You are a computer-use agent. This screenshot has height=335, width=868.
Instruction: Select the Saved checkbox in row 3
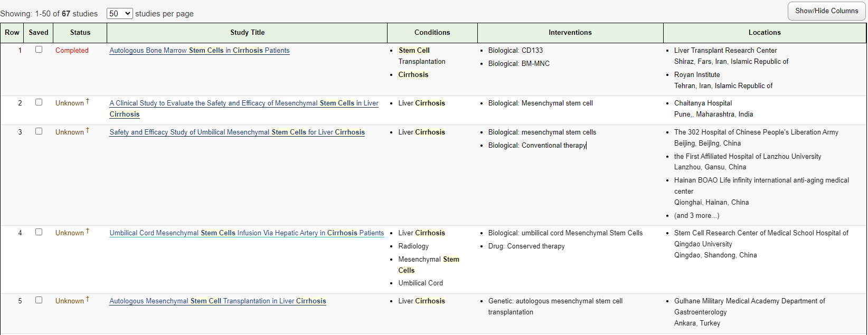coord(39,131)
